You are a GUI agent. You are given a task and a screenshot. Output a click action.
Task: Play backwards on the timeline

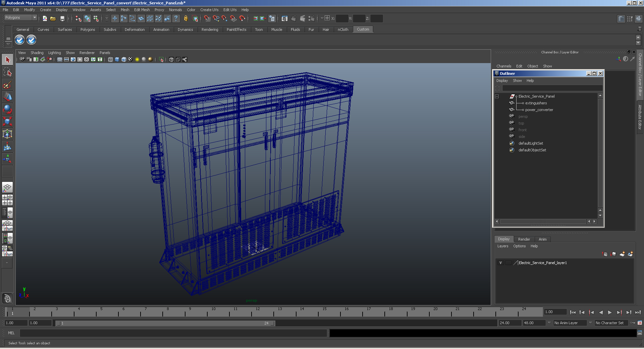[601, 312]
